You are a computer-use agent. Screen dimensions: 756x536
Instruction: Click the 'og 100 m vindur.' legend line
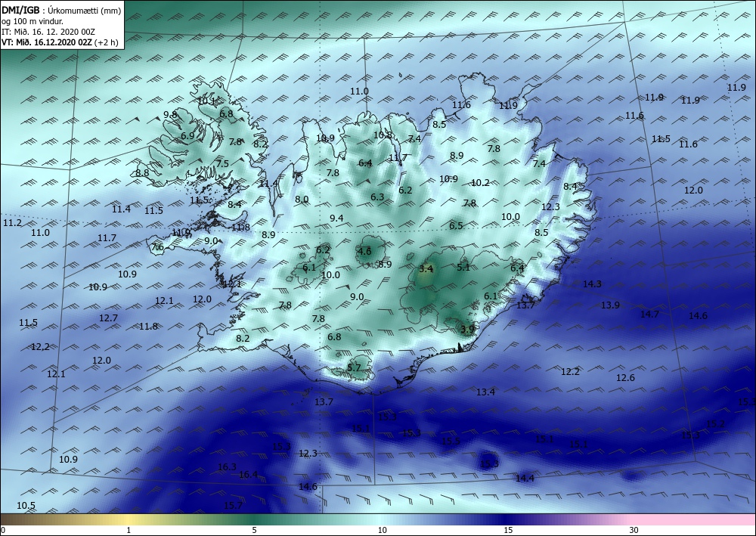click(33, 20)
